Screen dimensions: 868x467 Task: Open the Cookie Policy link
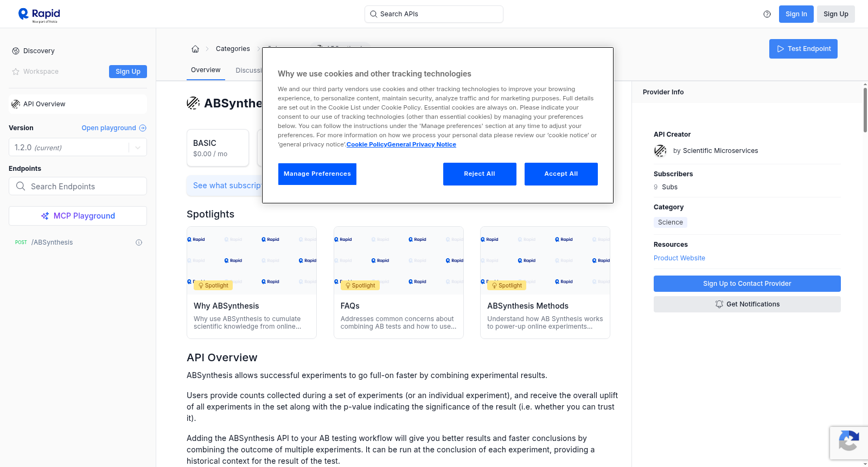click(x=367, y=144)
